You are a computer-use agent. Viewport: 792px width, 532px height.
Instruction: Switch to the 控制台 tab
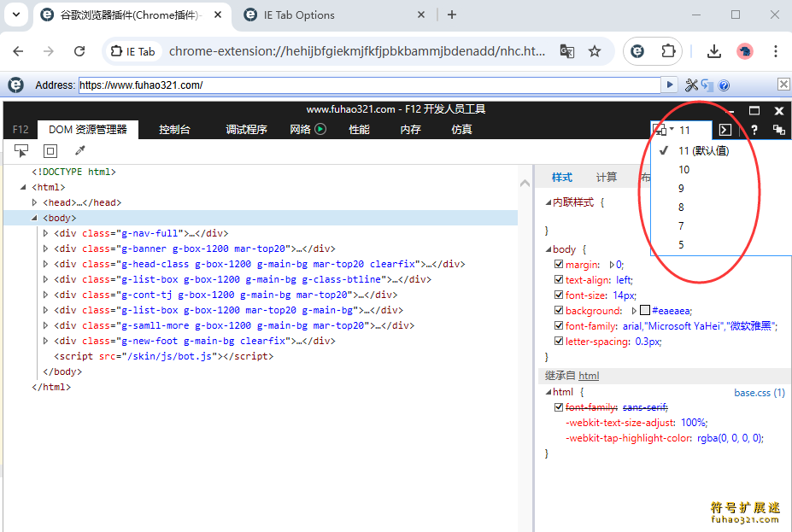coord(174,130)
